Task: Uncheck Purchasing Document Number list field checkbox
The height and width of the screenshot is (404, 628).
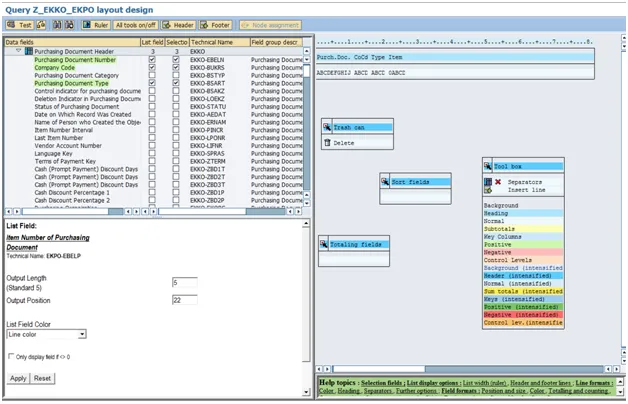Action: (152, 59)
